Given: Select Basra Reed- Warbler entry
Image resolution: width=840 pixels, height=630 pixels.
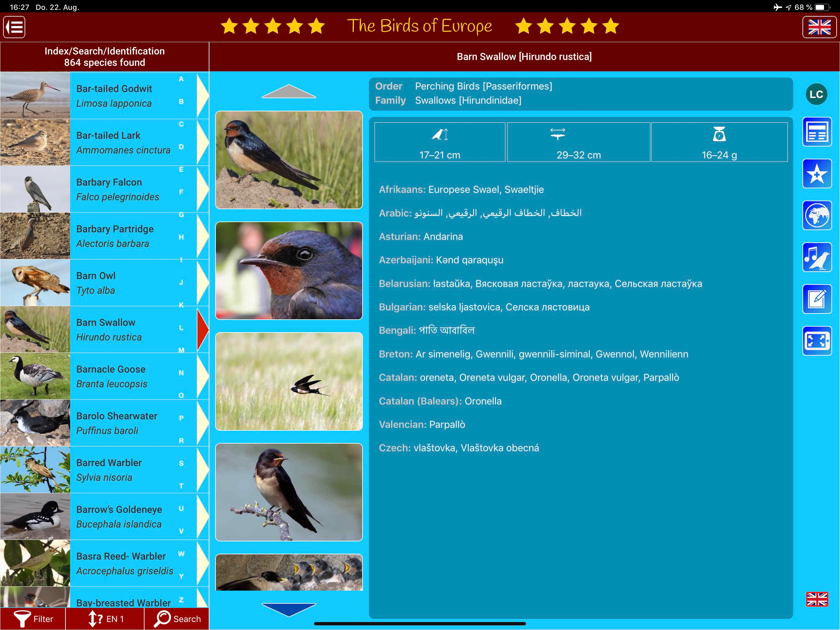Looking at the screenshot, I should (x=105, y=563).
